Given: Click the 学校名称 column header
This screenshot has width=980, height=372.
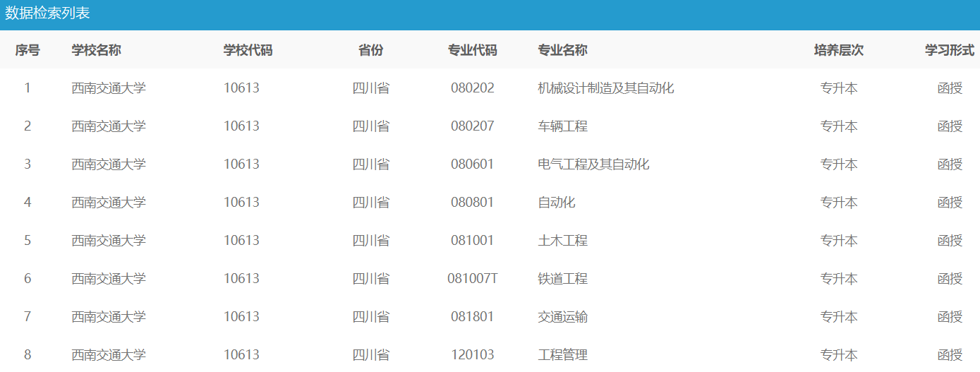Looking at the screenshot, I should pyautogui.click(x=96, y=50).
